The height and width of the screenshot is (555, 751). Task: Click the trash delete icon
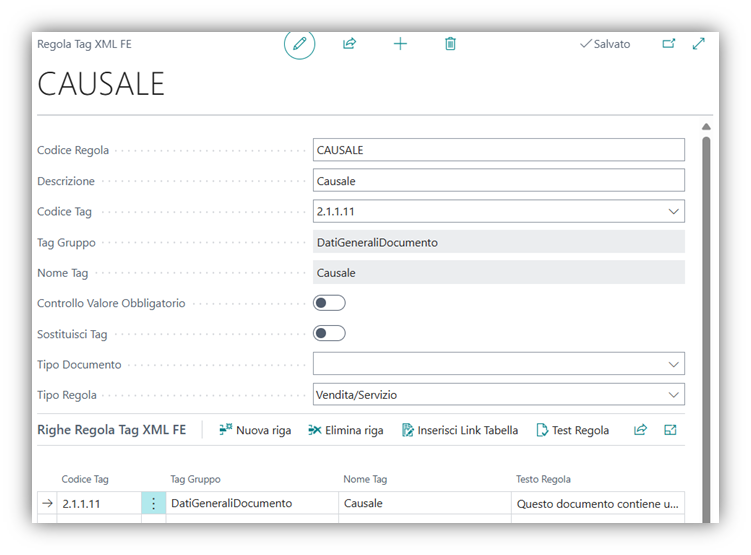(450, 44)
